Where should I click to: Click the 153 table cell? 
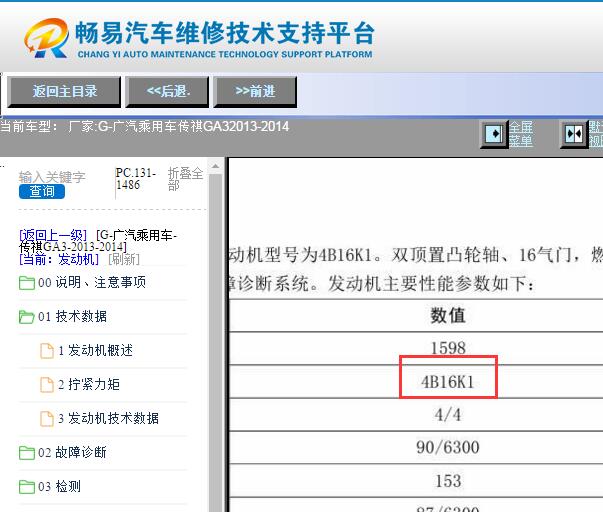[x=448, y=481]
